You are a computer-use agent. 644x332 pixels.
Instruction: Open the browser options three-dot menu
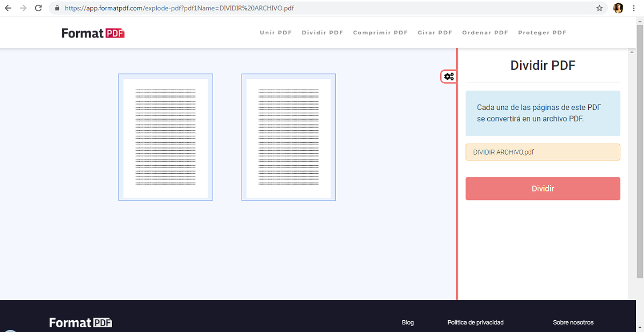634,8
